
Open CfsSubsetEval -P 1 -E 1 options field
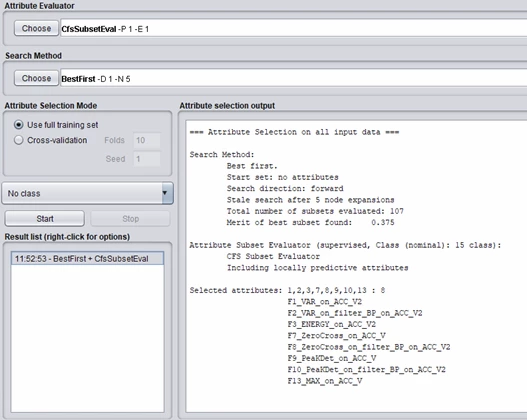pyautogui.click(x=293, y=29)
